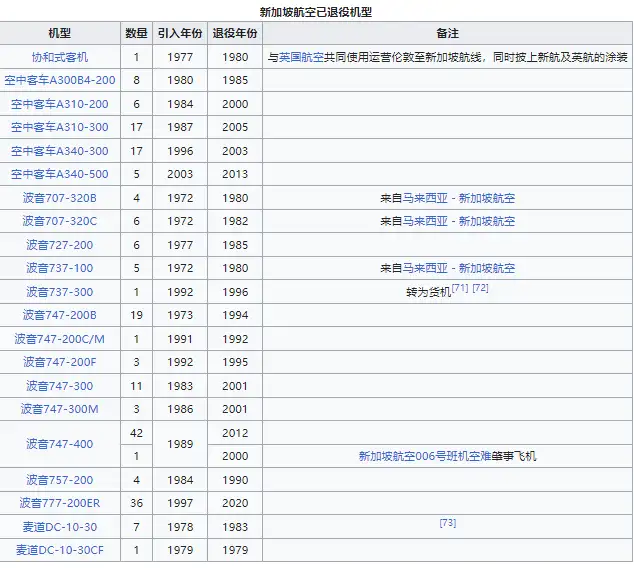Select retirement year 2013 for A340-500
Viewport: 634px width, 568px height.
pos(235,174)
